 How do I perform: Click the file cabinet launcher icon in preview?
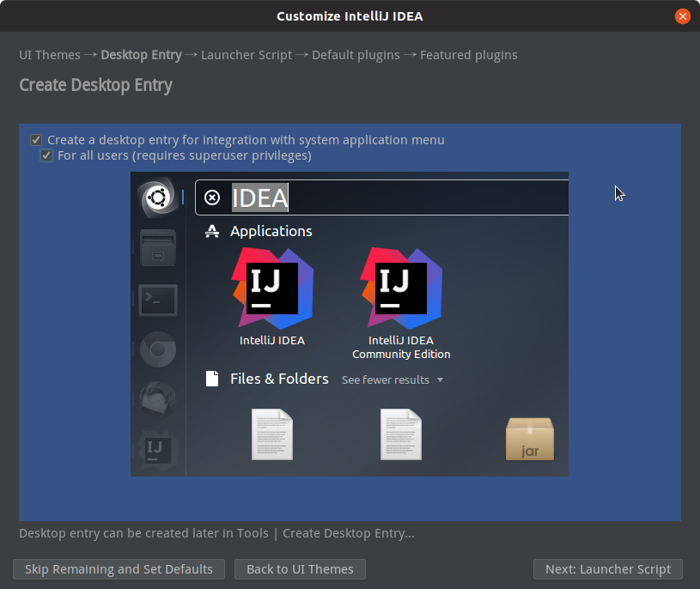pyautogui.click(x=158, y=247)
